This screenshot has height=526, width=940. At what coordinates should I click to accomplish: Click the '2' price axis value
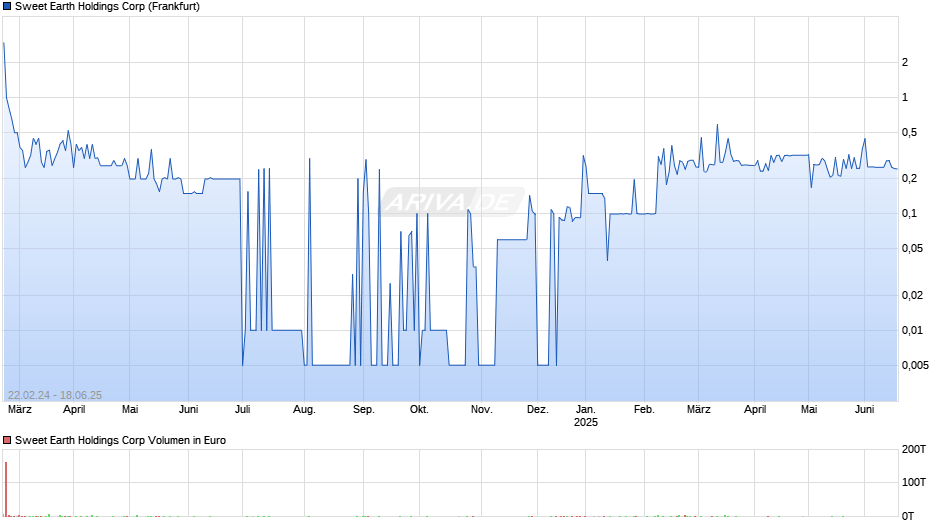[905, 62]
